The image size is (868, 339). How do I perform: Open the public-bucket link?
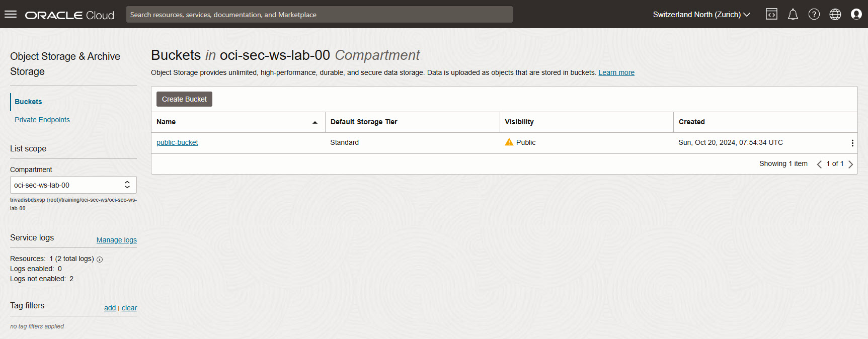pos(177,142)
